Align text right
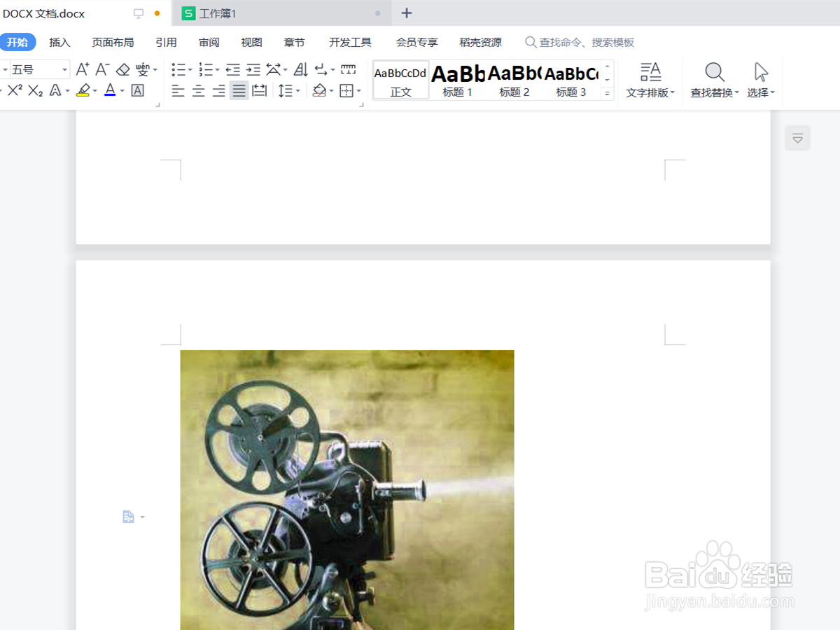840x630 pixels. coord(219,90)
